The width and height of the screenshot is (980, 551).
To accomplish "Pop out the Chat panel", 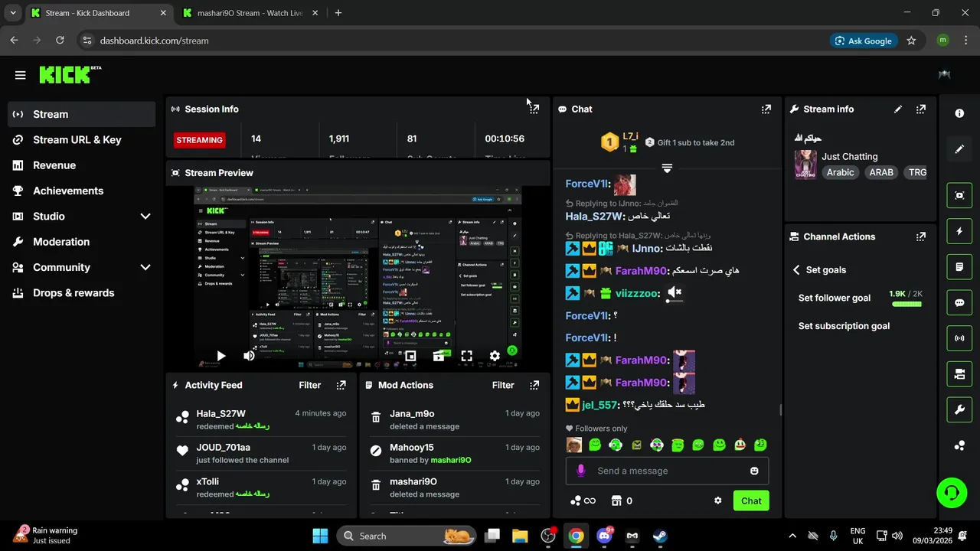I will point(766,109).
